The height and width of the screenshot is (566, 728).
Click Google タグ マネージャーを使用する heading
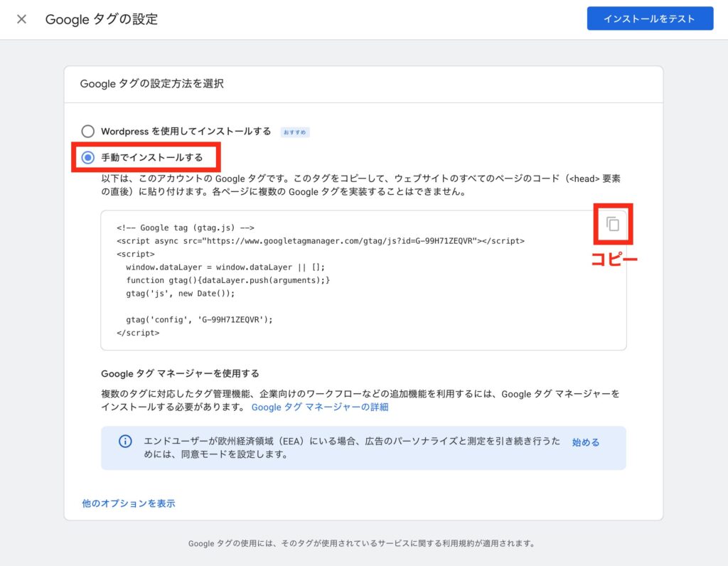coord(180,373)
